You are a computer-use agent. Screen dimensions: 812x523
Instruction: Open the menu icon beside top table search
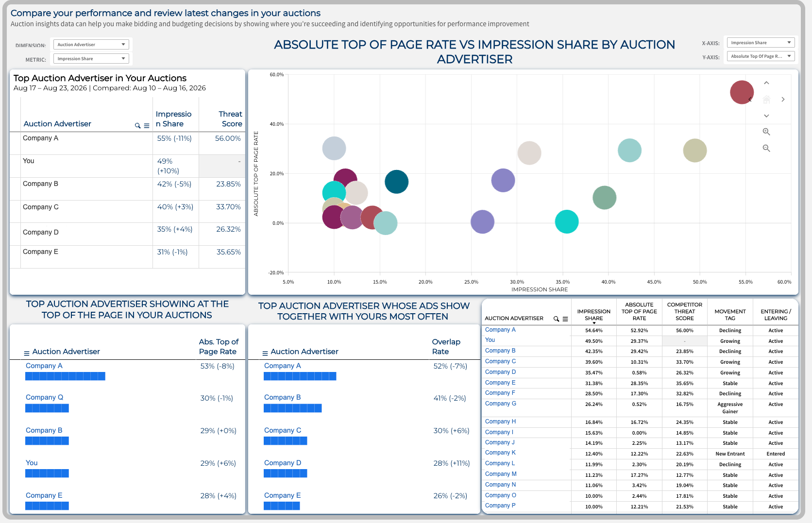tap(147, 126)
